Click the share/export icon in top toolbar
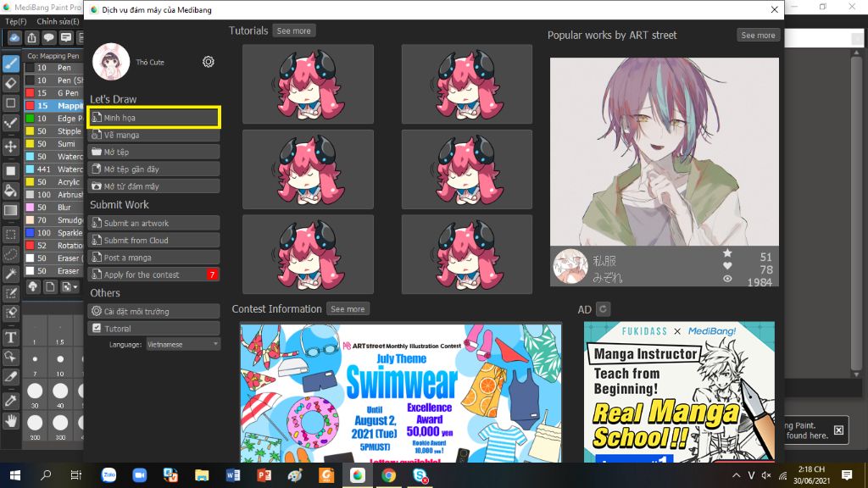The image size is (868, 488). point(31,37)
